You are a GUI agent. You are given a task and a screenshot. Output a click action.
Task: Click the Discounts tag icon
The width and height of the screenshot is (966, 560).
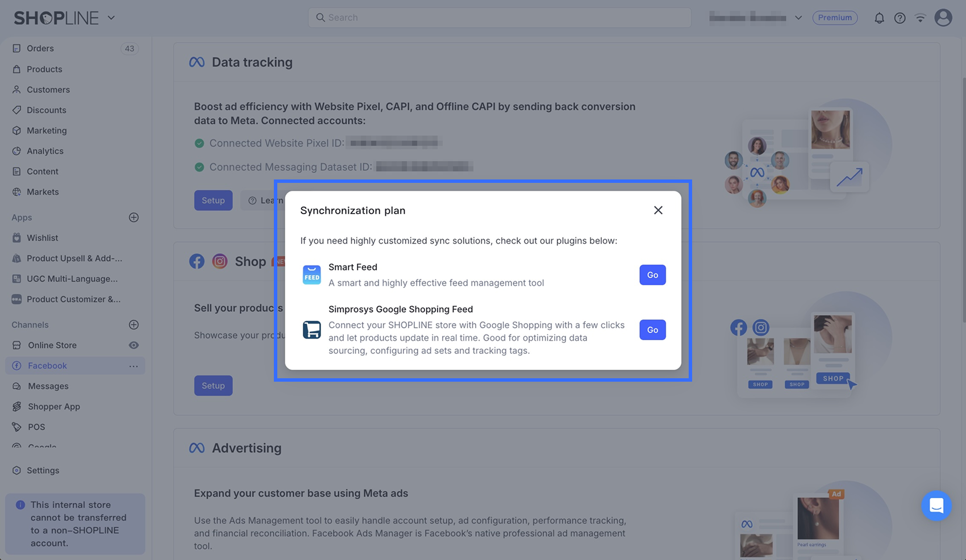(16, 110)
